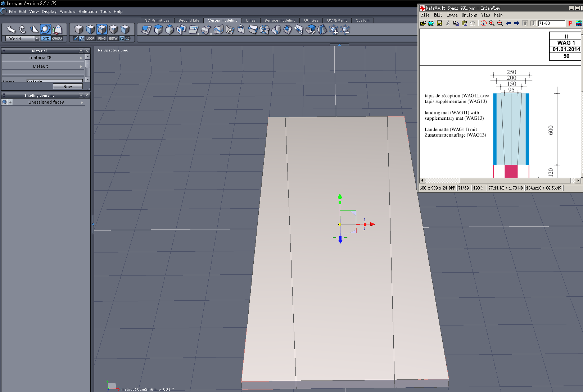Image resolution: width=583 pixels, height=392 pixels.
Task: Activate the Universal manipulator tool
Action: pos(46,29)
